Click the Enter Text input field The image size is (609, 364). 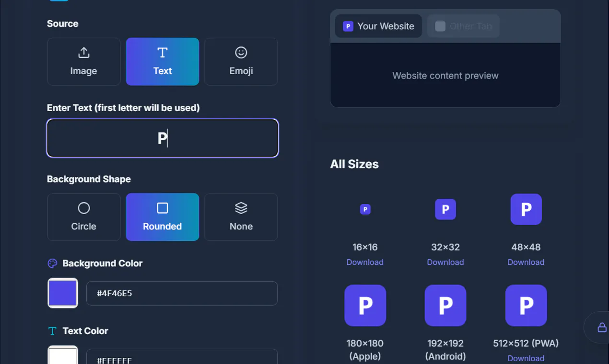coord(163,138)
